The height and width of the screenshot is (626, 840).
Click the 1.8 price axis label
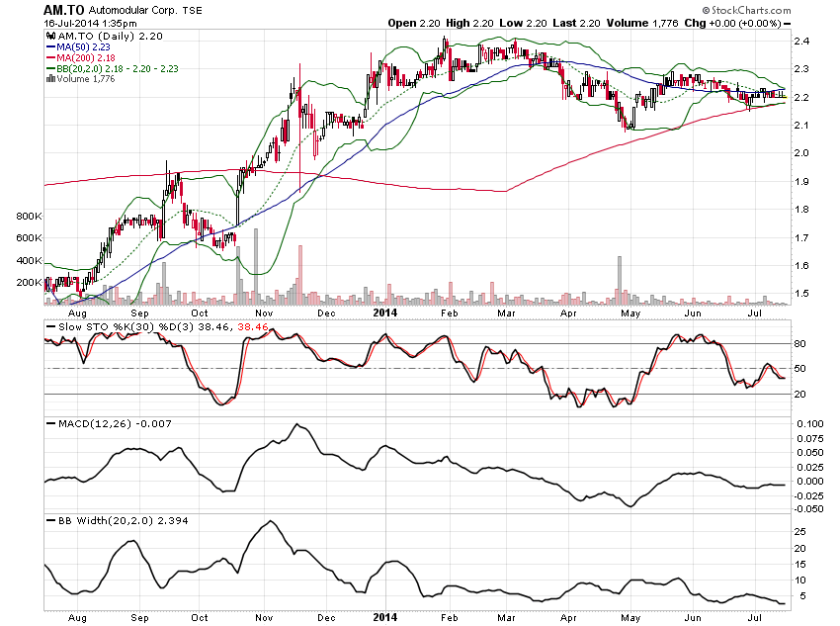(x=802, y=210)
